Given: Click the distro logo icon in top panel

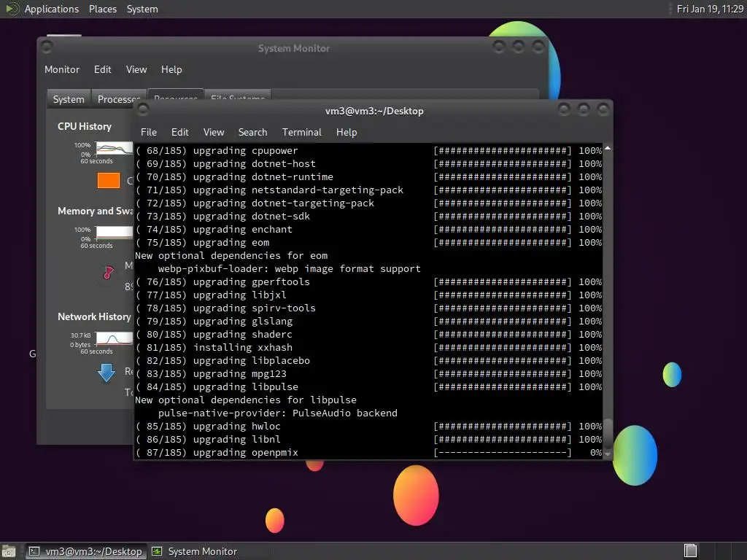Looking at the screenshot, I should point(12,9).
